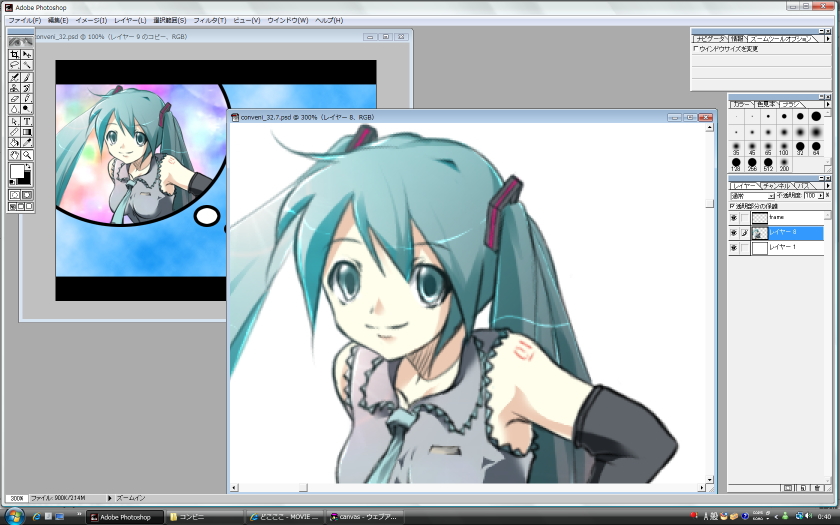Toggle link box on the frame layer
The width and height of the screenshot is (840, 525).
pos(745,218)
